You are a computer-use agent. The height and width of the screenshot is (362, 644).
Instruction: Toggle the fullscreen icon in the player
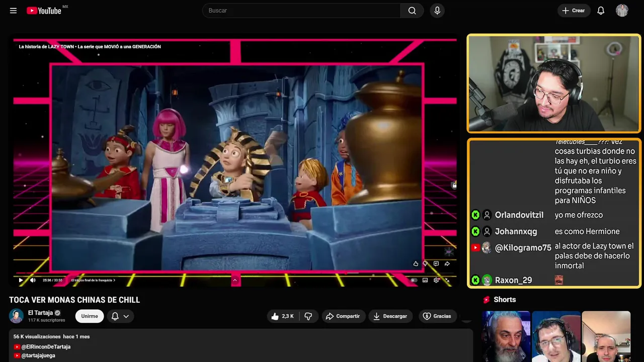coord(447,280)
